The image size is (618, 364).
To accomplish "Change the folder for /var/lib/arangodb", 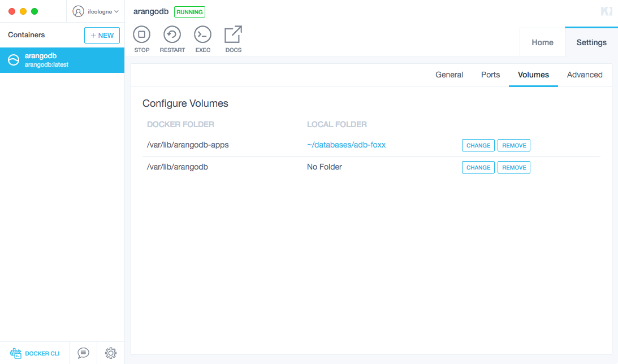I will [x=478, y=167].
